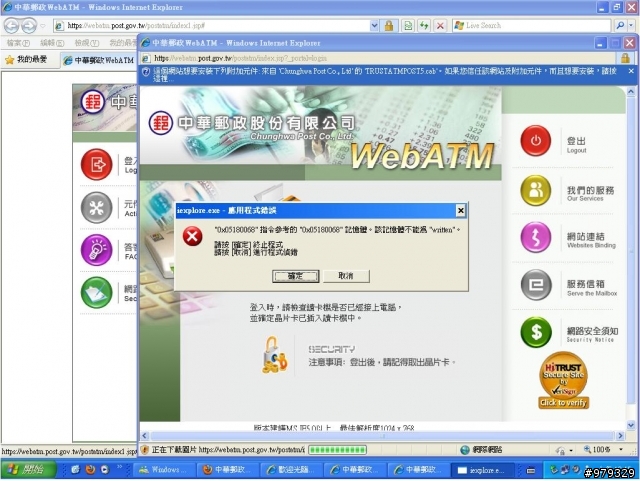
Task: Click the zoom magnifier 100% icon in status bar
Action: pyautogui.click(x=587, y=450)
